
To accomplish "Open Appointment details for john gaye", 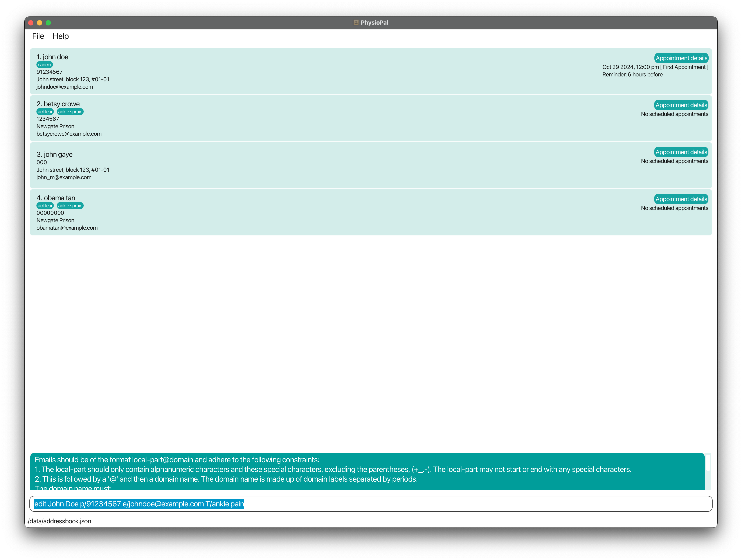I will (x=681, y=152).
